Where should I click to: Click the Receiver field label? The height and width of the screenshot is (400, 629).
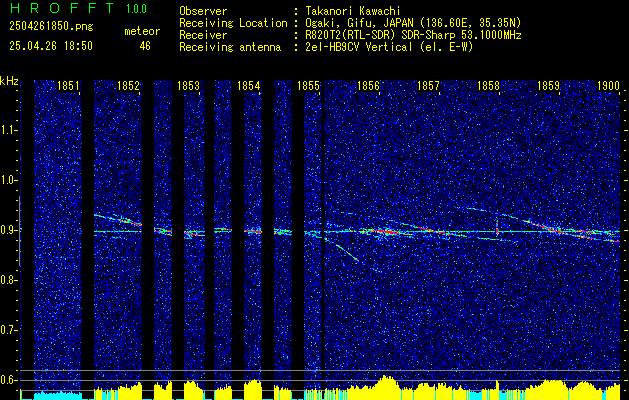pyautogui.click(x=203, y=35)
